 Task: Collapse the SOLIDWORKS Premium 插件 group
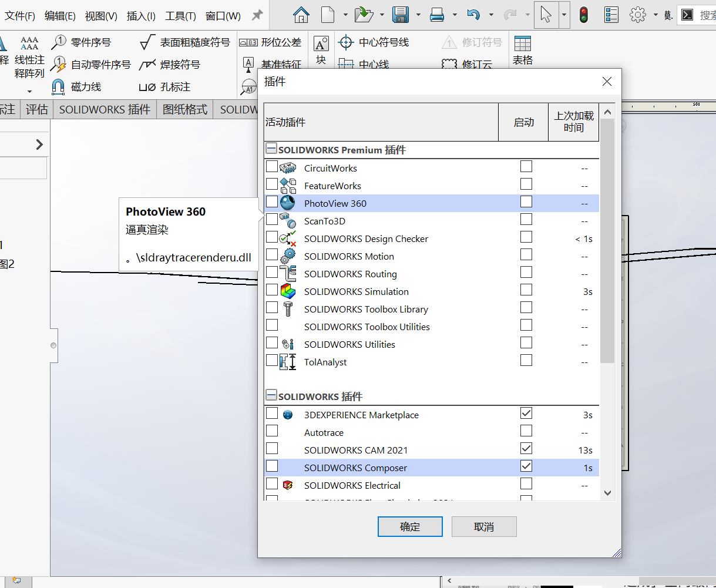pos(271,148)
